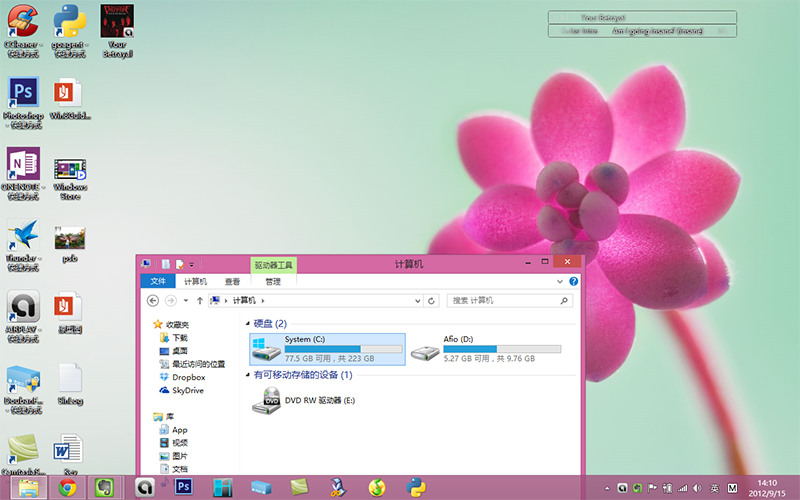800x500 pixels.
Task: Launch Chrome from the taskbar
Action: tap(67, 488)
